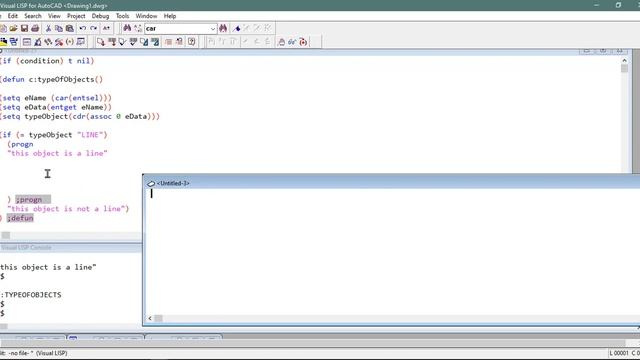Save the file using the floppy disk icon
The height and width of the screenshot is (360, 640).
point(24,28)
